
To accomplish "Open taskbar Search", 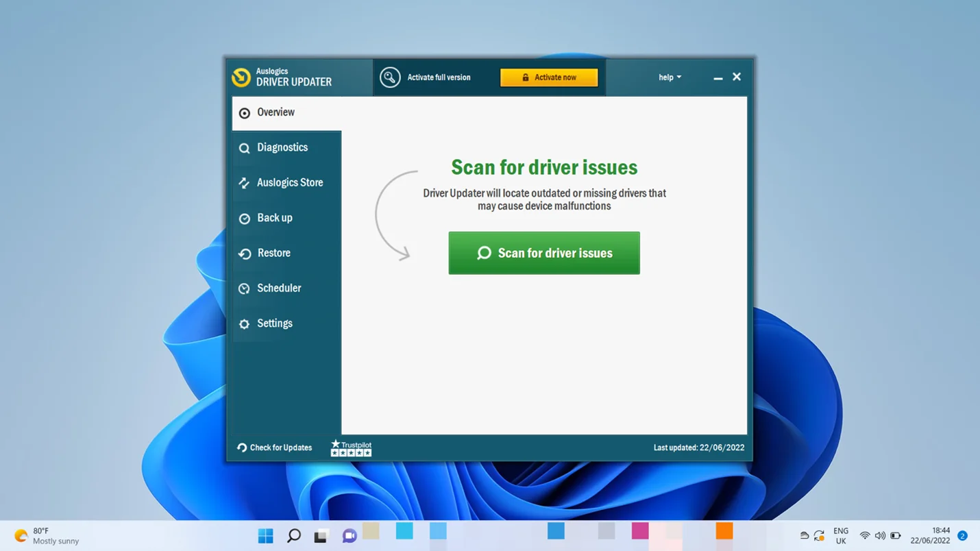I will pyautogui.click(x=293, y=536).
